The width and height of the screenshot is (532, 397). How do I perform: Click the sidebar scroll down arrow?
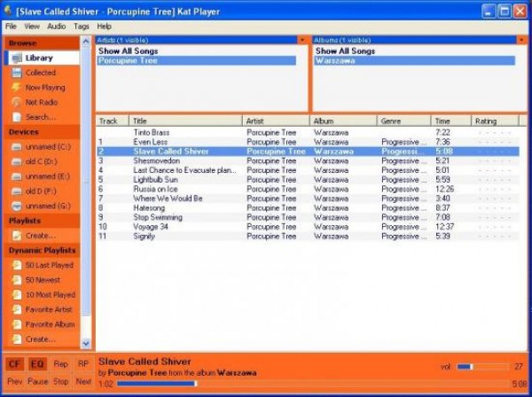(86, 344)
